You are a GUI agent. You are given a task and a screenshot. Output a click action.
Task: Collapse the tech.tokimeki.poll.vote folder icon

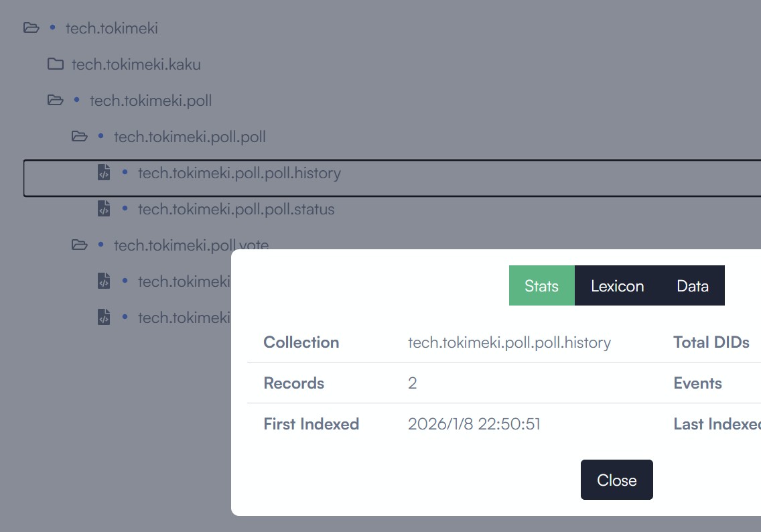pos(79,245)
